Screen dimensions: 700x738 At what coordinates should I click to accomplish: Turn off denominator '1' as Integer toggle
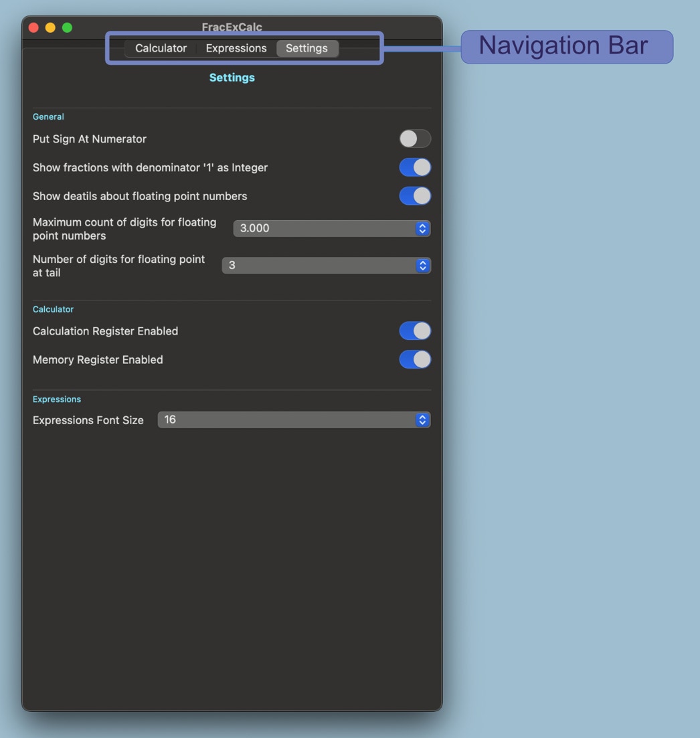click(415, 167)
